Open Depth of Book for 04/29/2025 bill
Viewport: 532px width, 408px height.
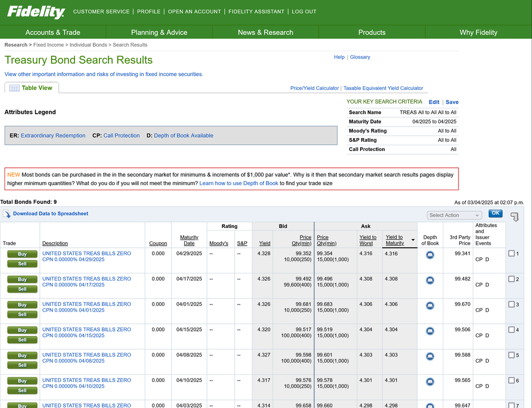(x=430, y=254)
